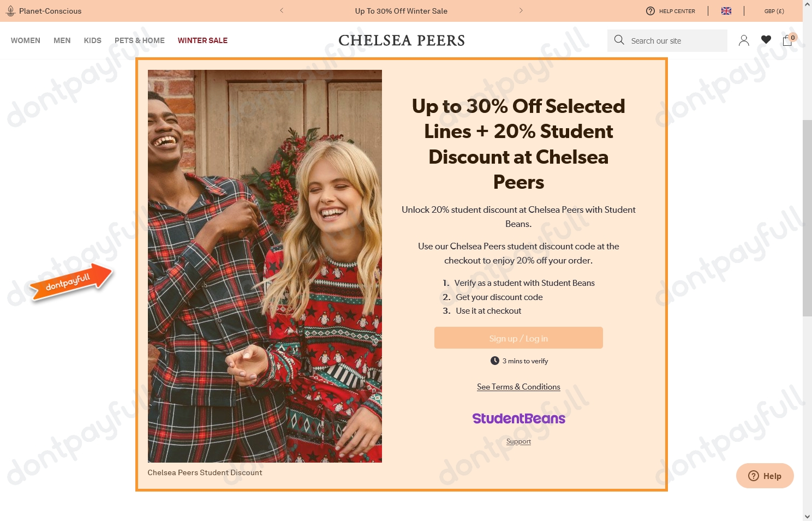Open the PETS & HOME menu
This screenshot has width=812, height=521.
click(140, 40)
